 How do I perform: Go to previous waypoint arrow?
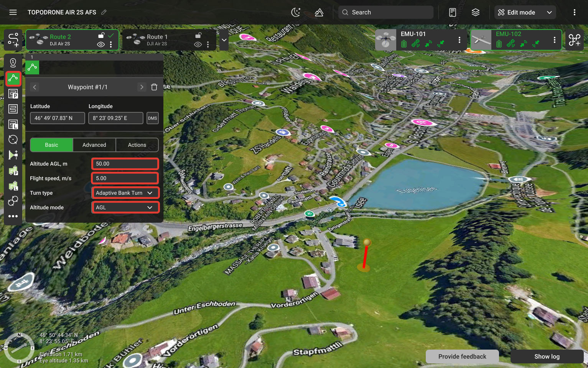tap(35, 87)
